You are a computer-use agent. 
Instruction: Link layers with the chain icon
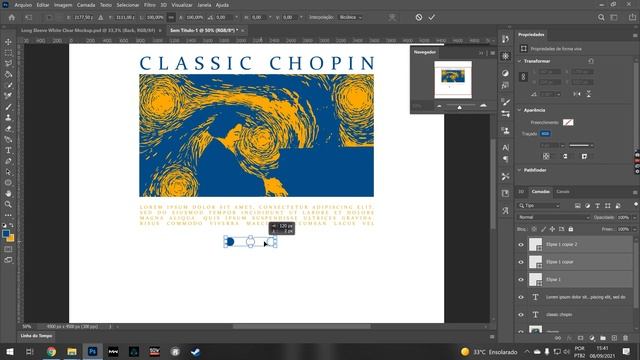558,338
